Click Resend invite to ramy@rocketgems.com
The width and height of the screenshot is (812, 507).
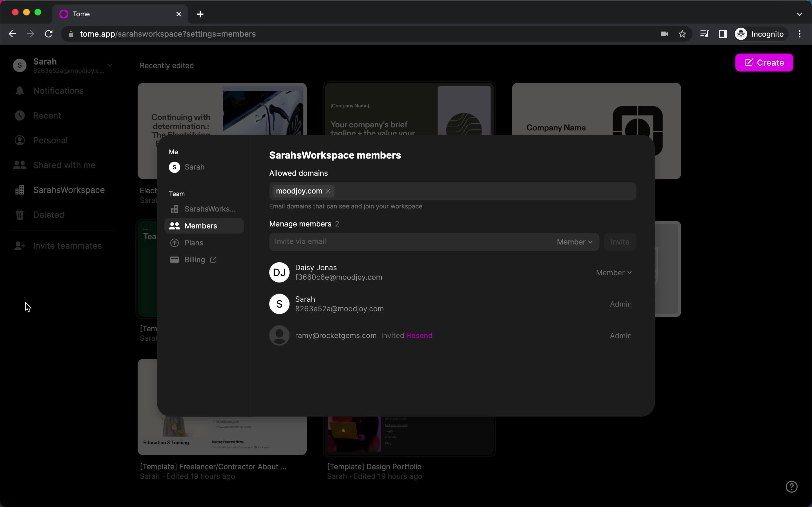[x=419, y=335]
